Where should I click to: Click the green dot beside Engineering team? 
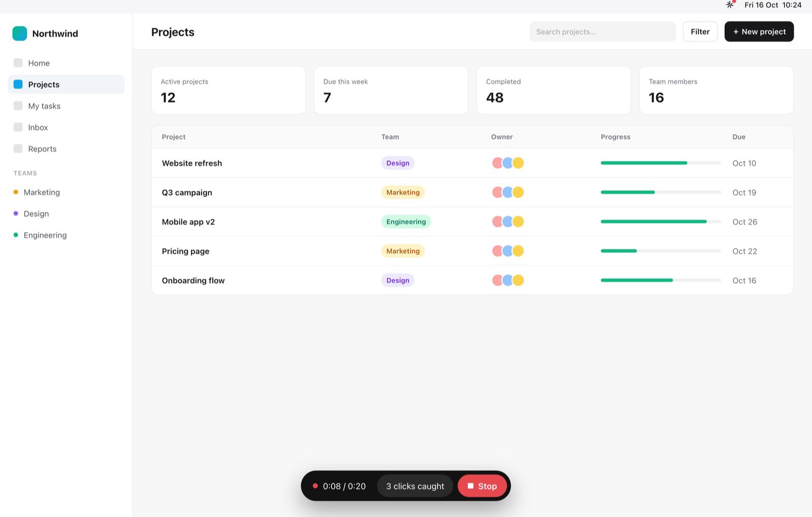coord(16,235)
